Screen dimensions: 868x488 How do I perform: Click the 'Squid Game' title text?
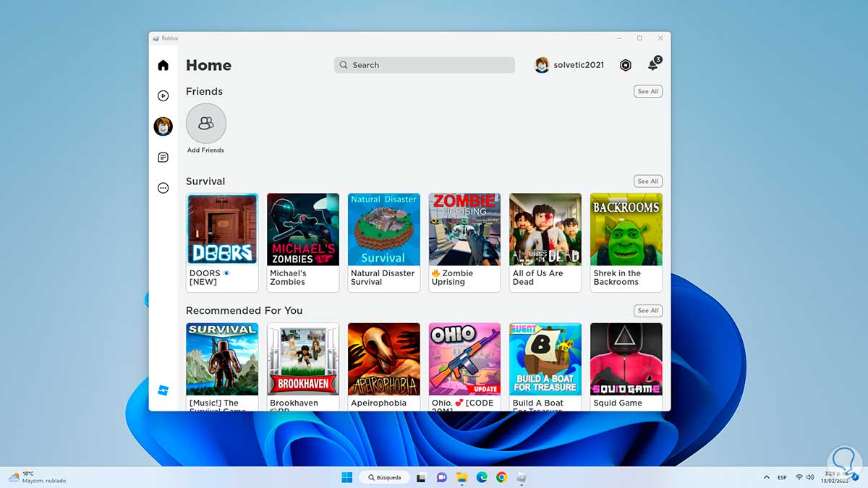pyautogui.click(x=618, y=403)
